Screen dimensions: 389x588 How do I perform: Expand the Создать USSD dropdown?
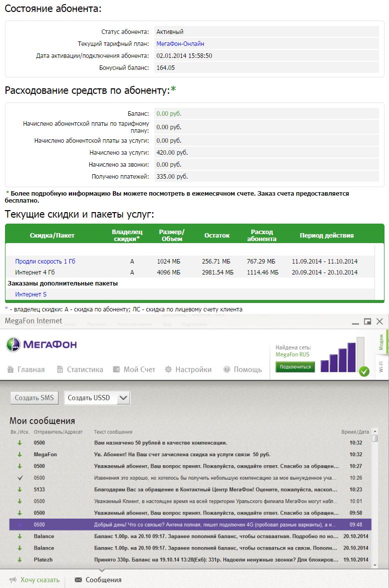123,398
